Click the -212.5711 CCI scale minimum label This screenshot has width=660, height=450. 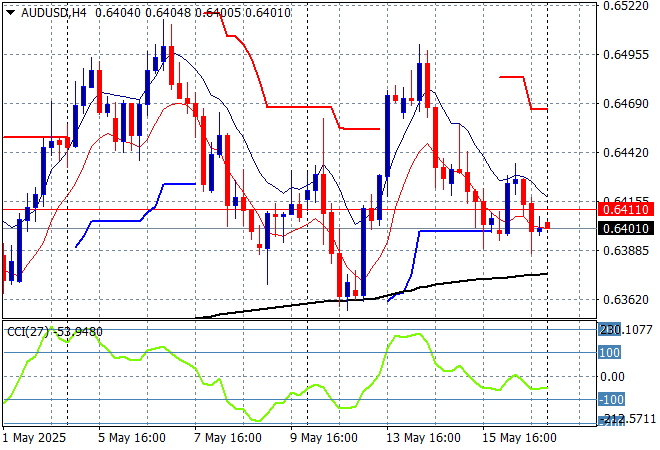click(624, 419)
